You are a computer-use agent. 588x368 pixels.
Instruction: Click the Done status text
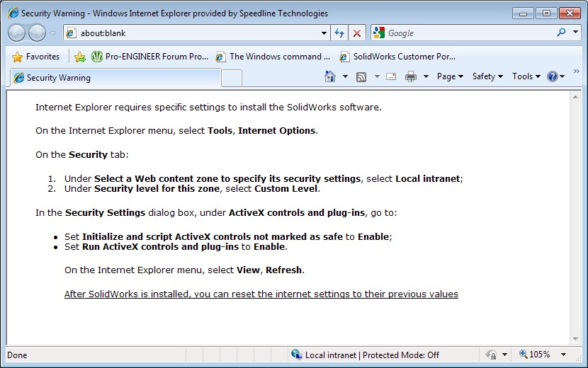(17, 355)
